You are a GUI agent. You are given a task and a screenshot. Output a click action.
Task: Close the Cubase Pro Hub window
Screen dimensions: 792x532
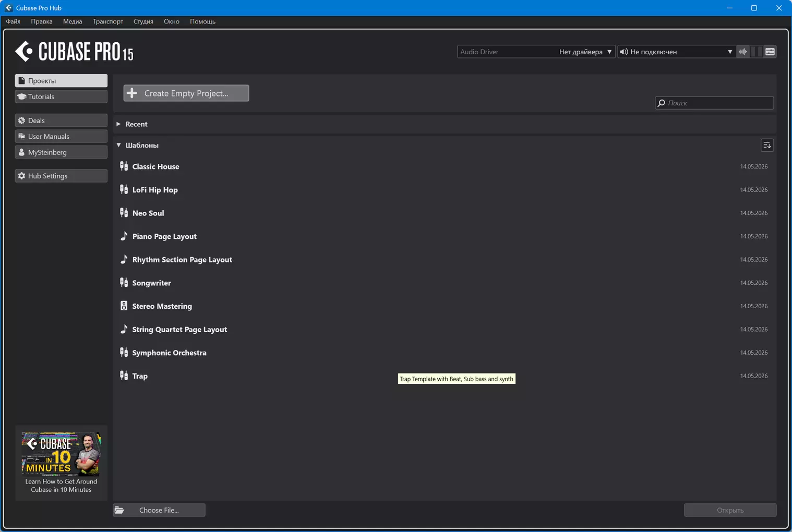pos(779,8)
